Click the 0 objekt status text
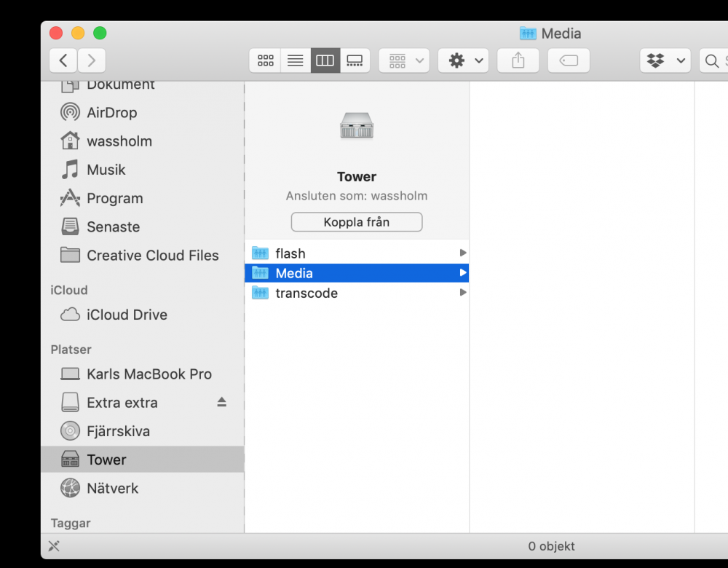The image size is (728, 568). (x=551, y=546)
